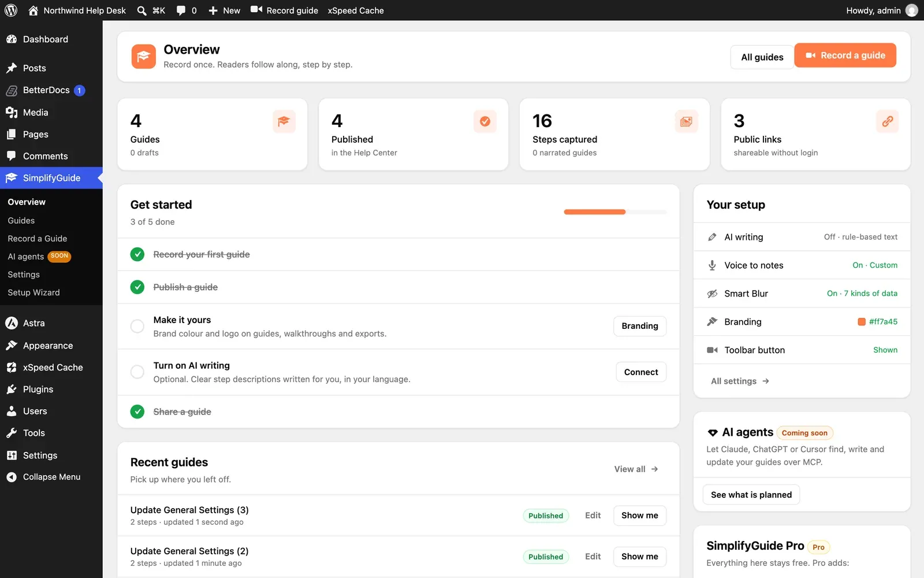
Task: Open the comments bubble icon in admin bar
Action: coord(181,10)
